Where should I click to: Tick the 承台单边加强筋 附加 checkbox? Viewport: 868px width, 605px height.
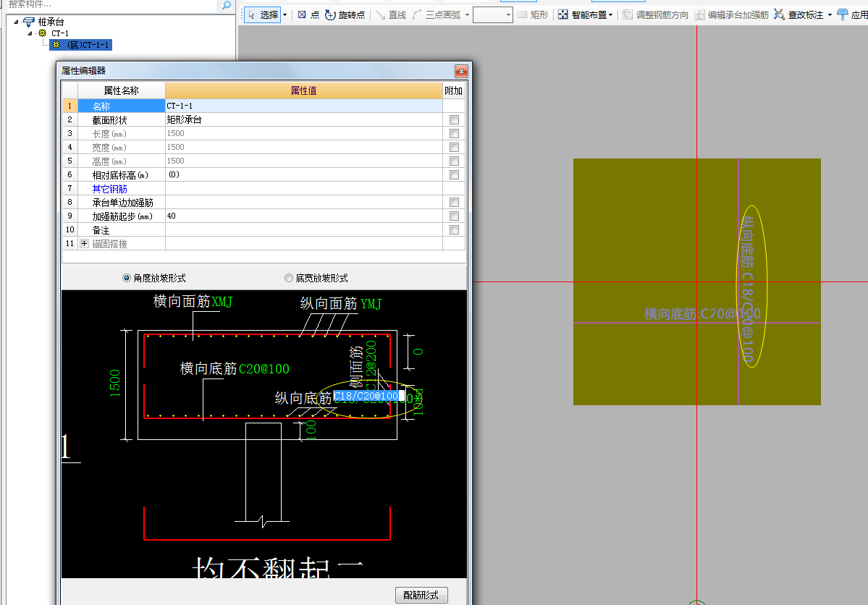click(x=455, y=202)
